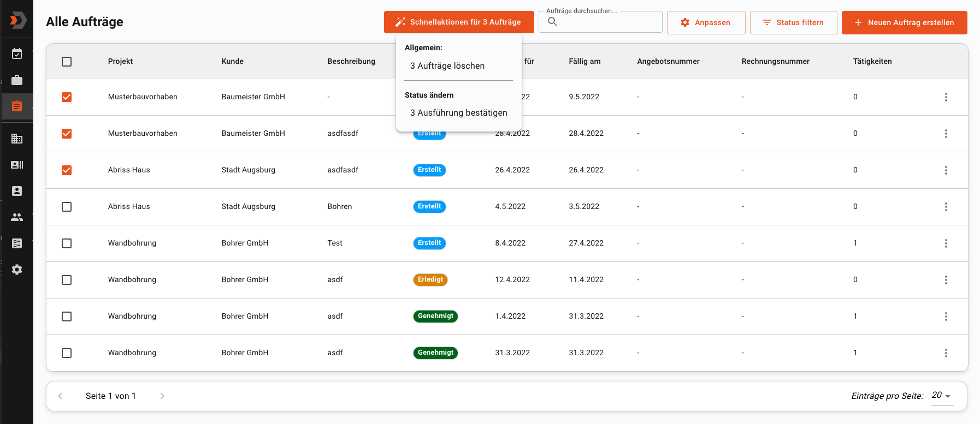Open the office building sidebar icon
Image resolution: width=980 pixels, height=424 pixels.
[x=17, y=139]
